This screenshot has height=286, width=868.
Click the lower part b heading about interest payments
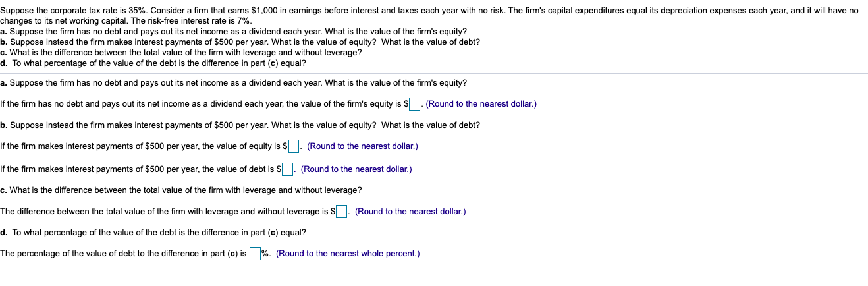pos(240,125)
